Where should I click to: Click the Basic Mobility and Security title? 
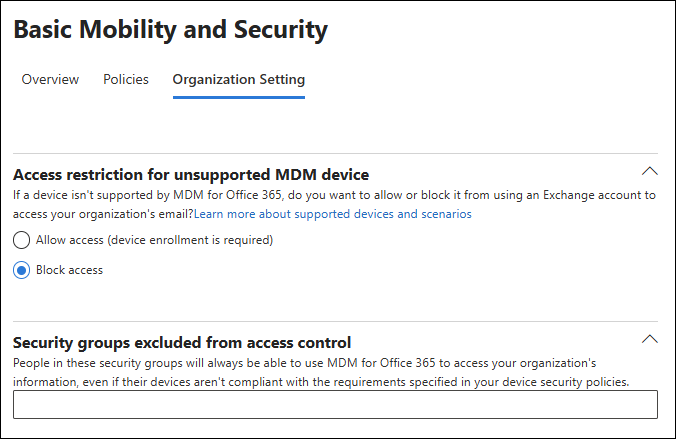tap(170, 30)
